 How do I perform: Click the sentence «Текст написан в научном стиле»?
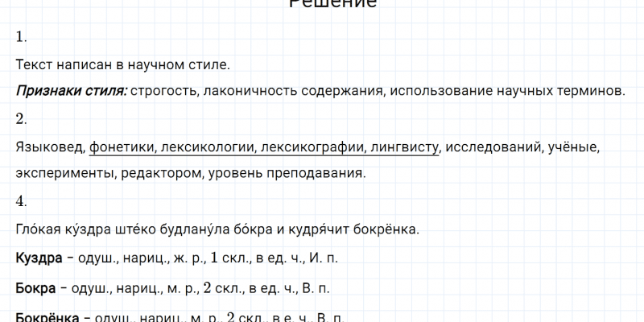tap(122, 64)
